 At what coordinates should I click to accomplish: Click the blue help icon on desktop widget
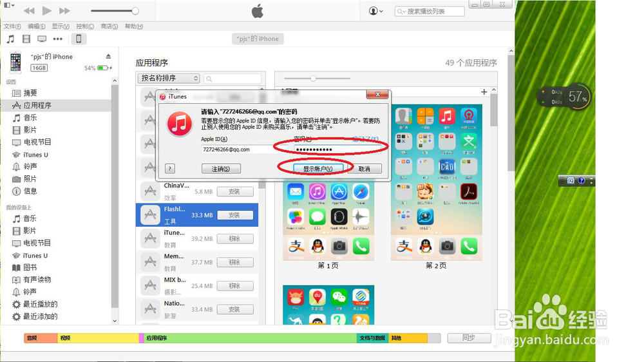click(x=581, y=181)
